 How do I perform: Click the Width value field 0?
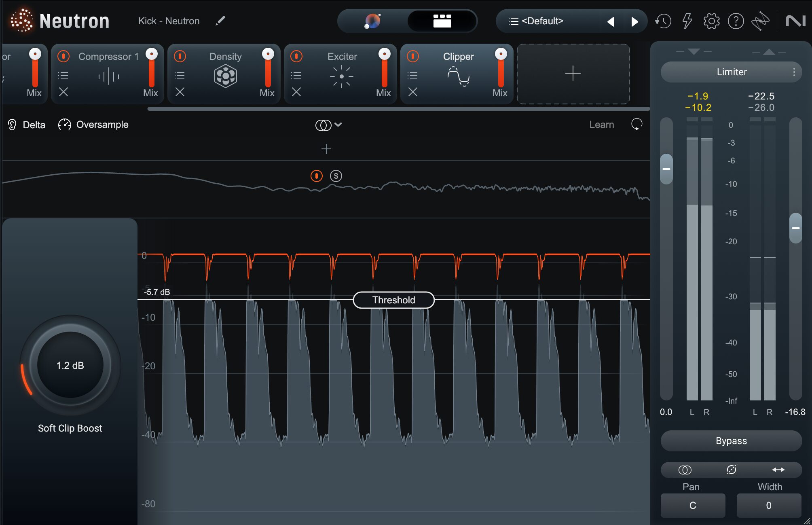(769, 506)
